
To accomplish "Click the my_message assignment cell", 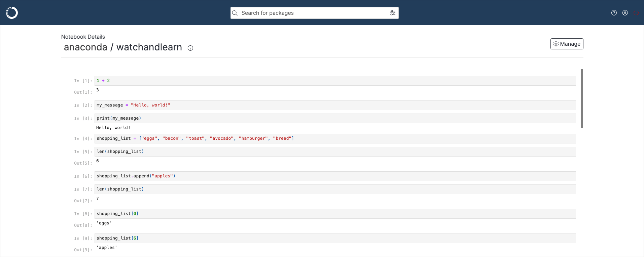I will coord(335,105).
